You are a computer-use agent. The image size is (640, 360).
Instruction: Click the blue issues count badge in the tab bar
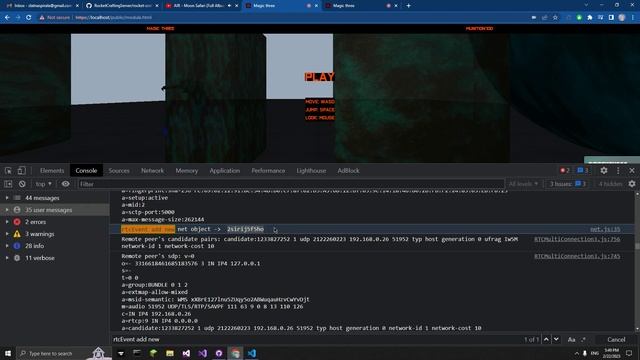click(x=582, y=171)
